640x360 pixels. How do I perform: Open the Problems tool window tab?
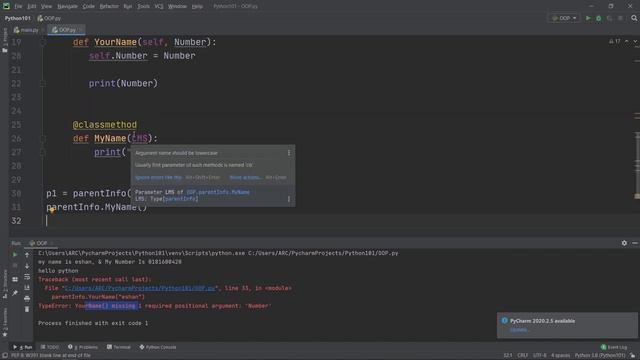tap(83, 347)
